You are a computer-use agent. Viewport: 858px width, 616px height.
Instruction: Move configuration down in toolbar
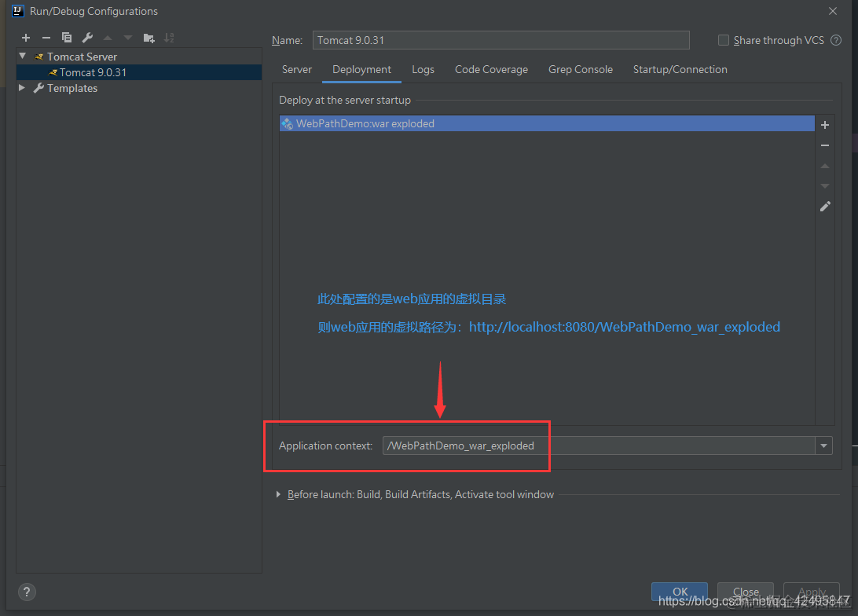point(128,38)
